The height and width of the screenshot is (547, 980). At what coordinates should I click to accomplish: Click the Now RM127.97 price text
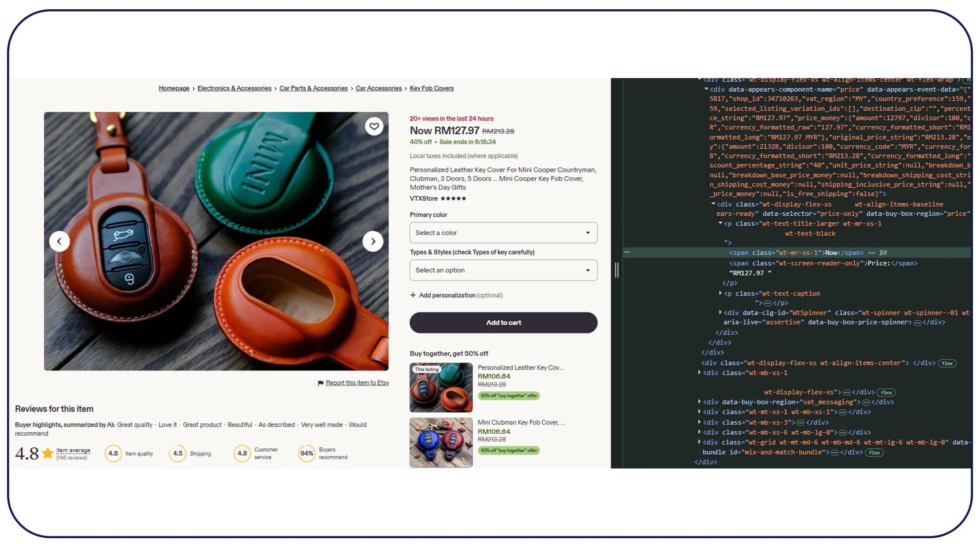click(444, 131)
